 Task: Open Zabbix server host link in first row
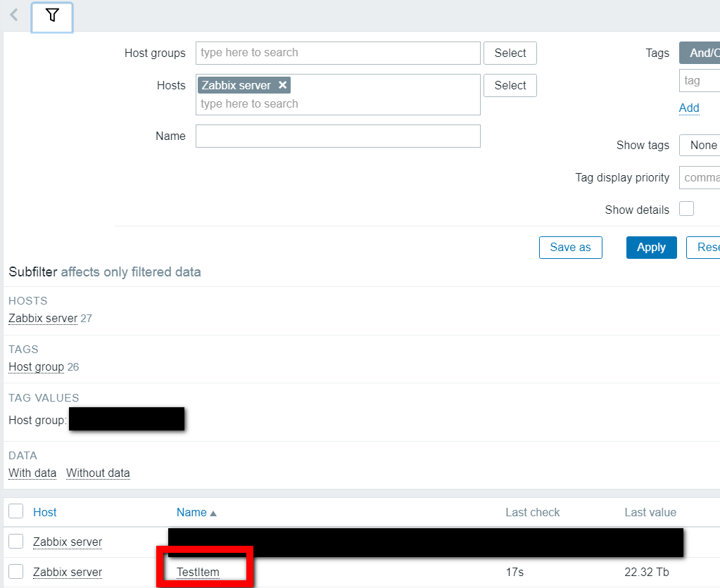point(68,542)
